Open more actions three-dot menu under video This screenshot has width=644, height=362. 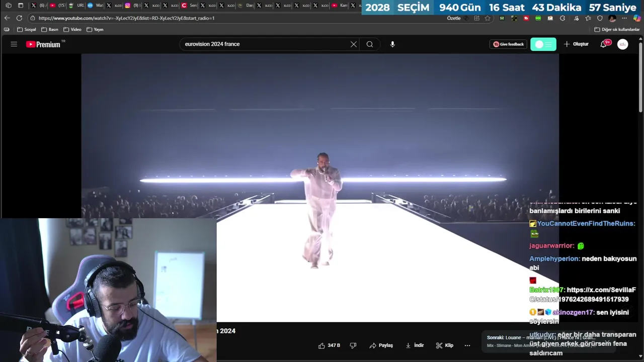[x=467, y=345]
